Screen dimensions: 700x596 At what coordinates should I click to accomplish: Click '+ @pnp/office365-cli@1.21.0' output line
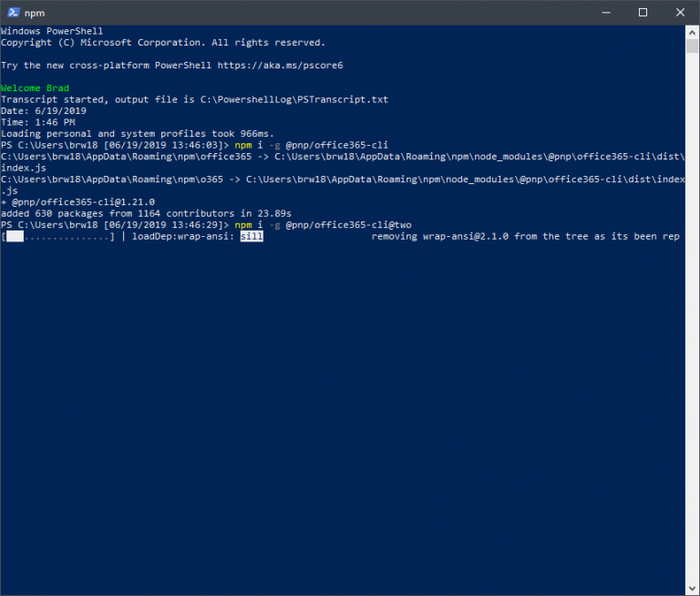tap(78, 201)
